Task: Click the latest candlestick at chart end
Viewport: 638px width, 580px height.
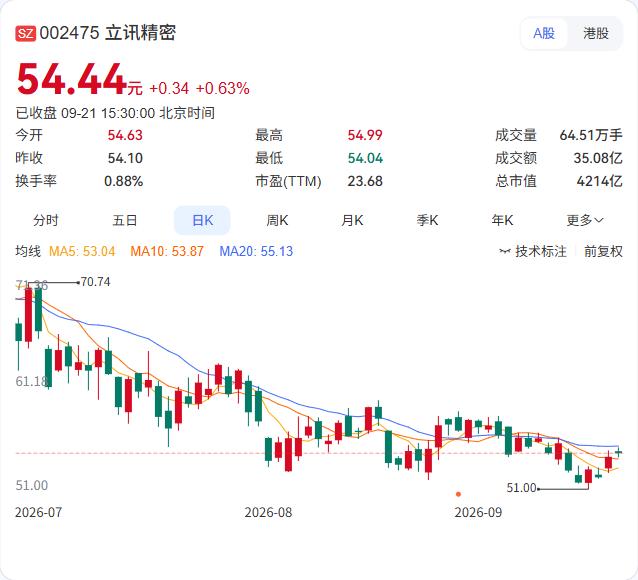Action: 618,451
